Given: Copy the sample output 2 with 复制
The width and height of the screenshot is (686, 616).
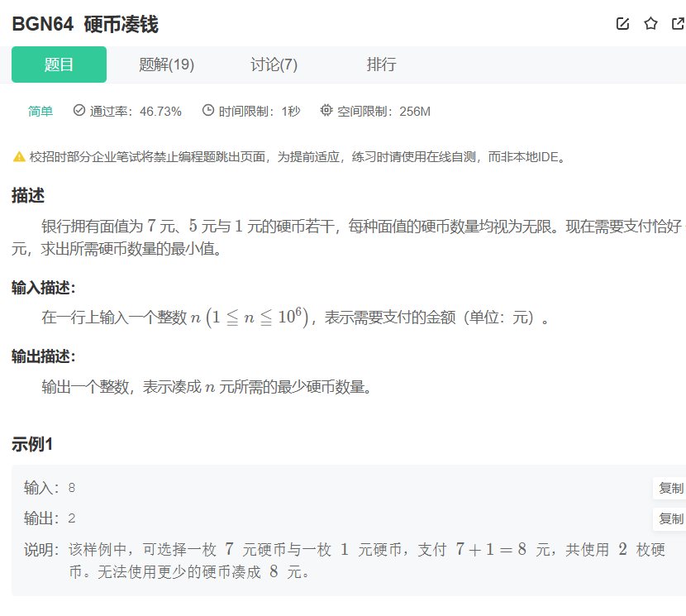Looking at the screenshot, I should pos(670,518).
